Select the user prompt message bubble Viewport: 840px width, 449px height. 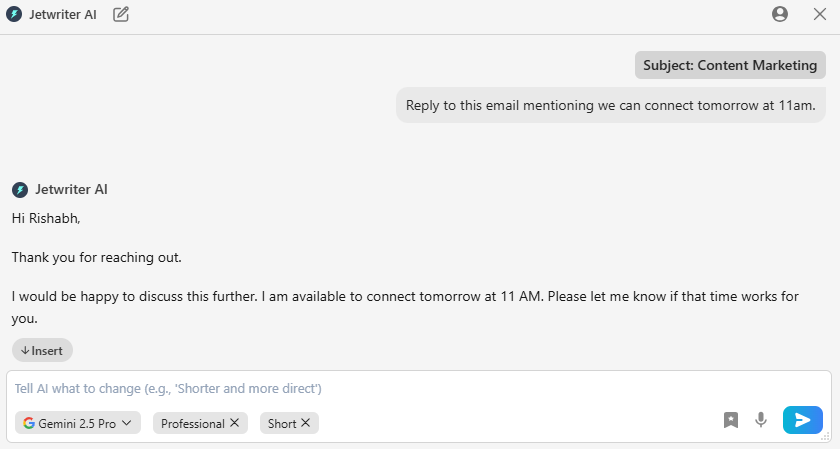(610, 104)
